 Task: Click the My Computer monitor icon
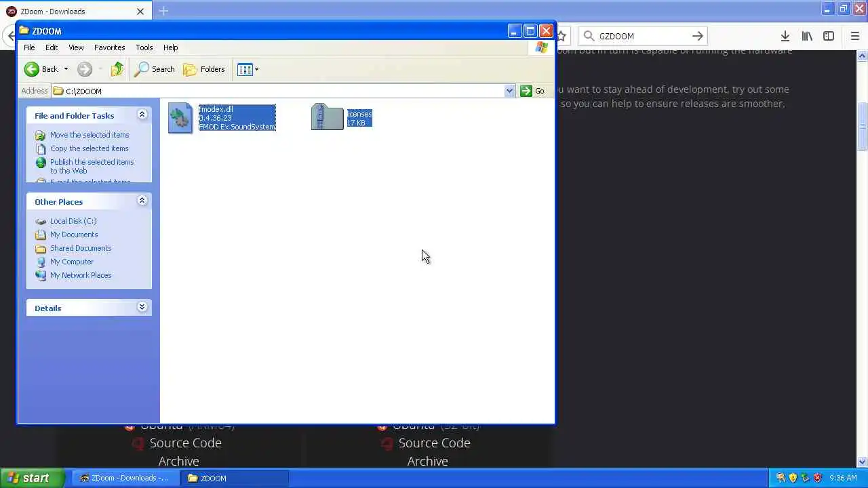click(41, 262)
